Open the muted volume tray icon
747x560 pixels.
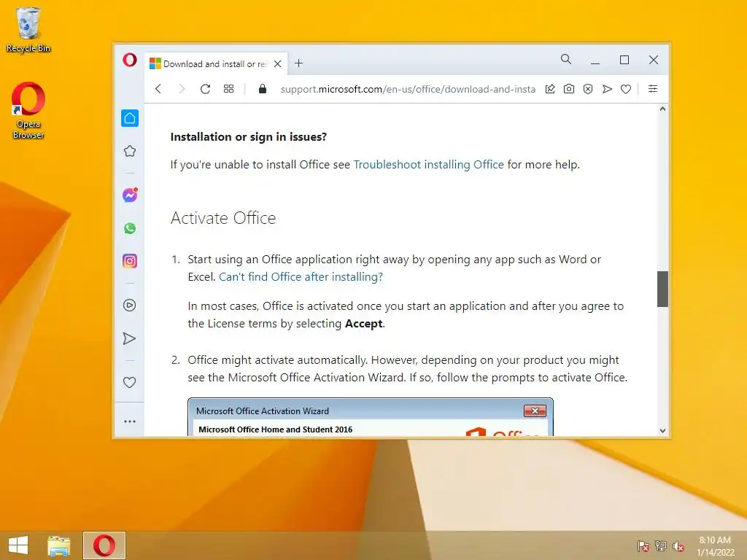click(x=678, y=546)
